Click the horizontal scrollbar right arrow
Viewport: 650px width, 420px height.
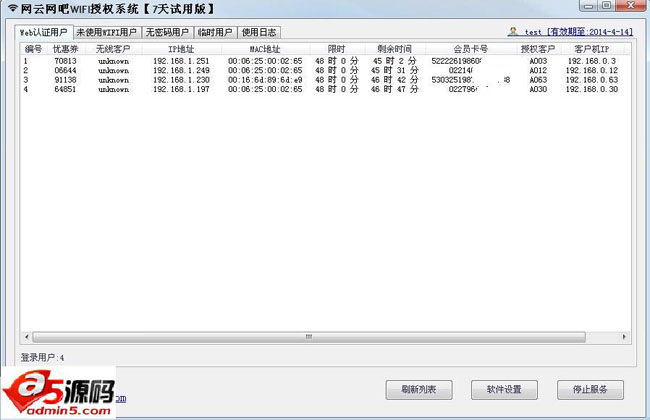(624, 337)
